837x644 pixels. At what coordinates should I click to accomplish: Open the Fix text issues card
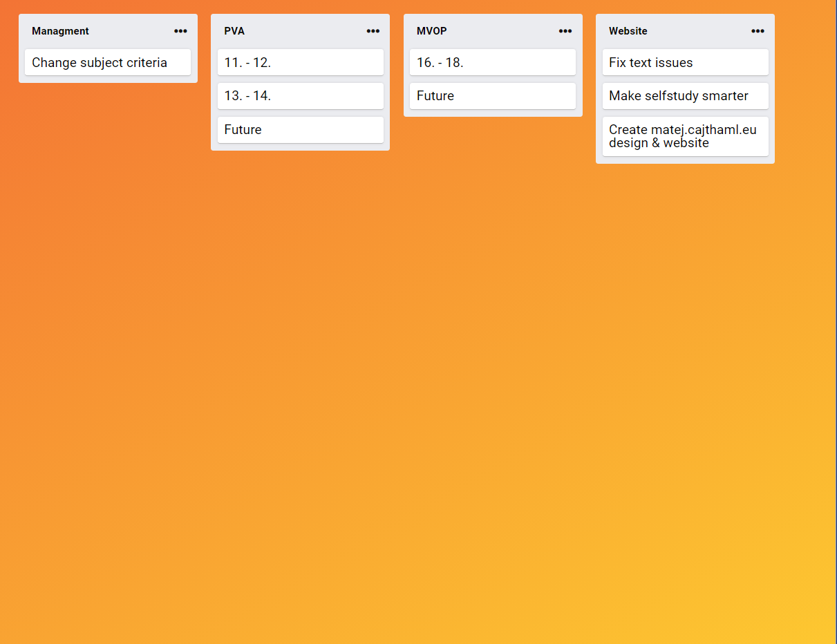click(x=685, y=62)
